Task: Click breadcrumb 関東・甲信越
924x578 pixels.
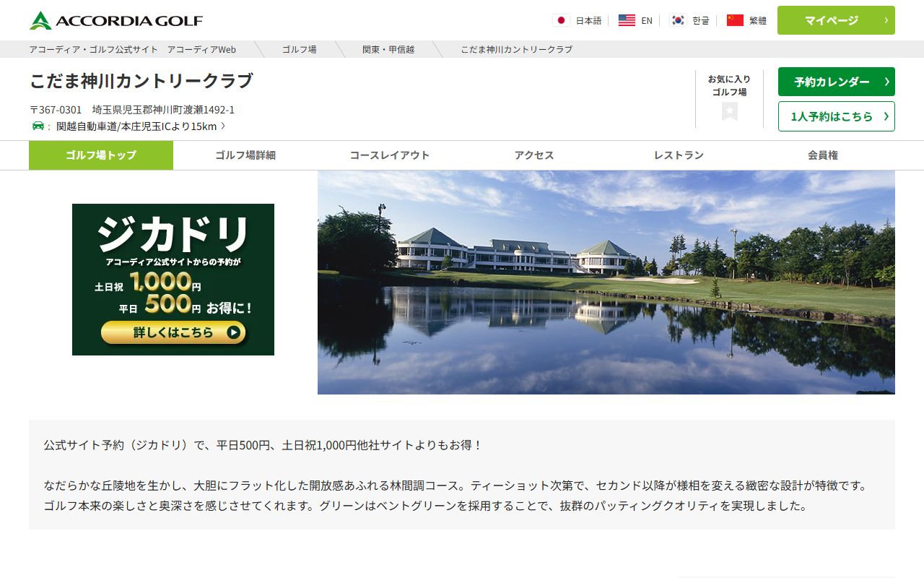Action: 388,49
